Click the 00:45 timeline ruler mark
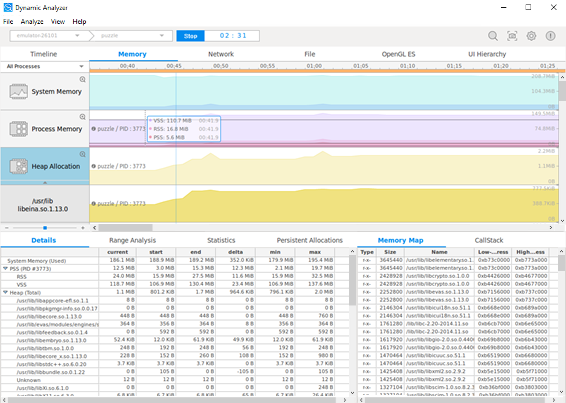 [x=174, y=66]
